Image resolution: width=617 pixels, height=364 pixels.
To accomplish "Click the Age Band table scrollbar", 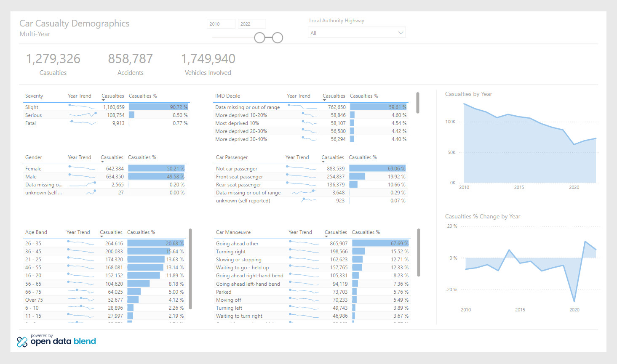I will tap(190, 269).
